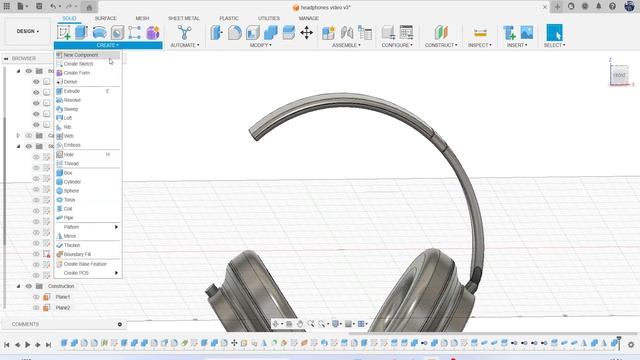Toggle visibility eye of Construction folder
Image resolution: width=640 pixels, height=360 pixels.
(x=29, y=286)
